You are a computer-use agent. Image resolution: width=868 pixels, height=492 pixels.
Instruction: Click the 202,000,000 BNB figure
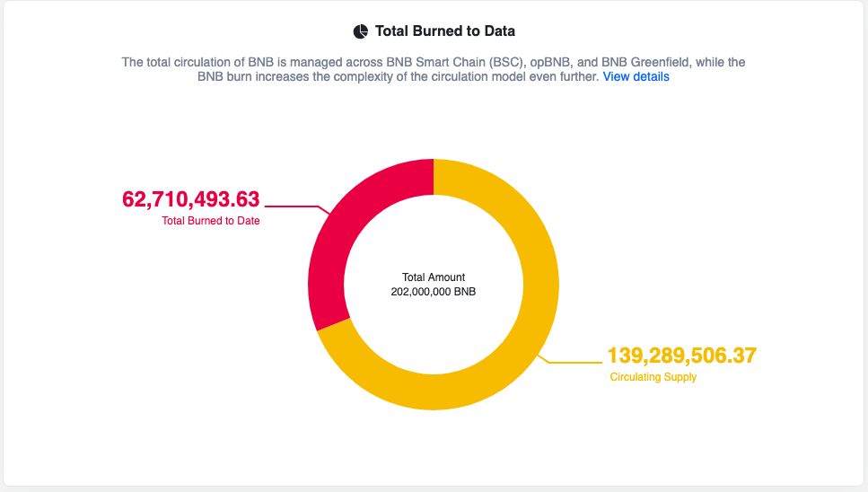(x=434, y=292)
